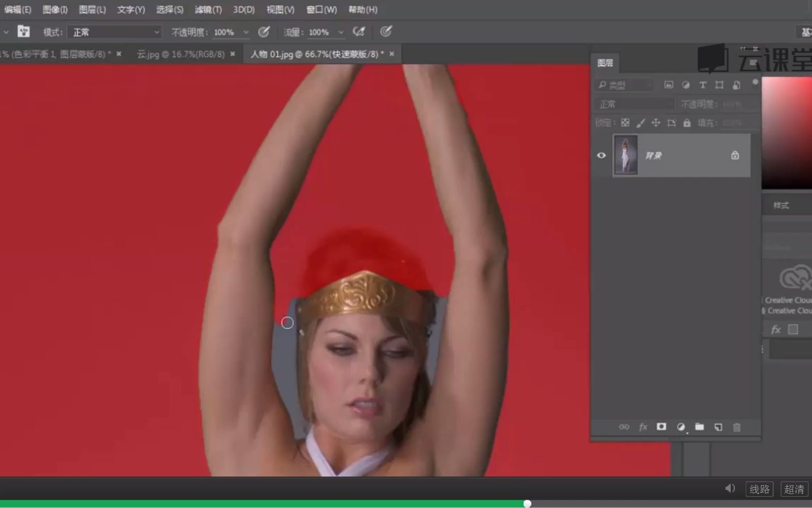This screenshot has height=508, width=812.
Task: Close the 人物 01.jpg document tab
Action: (x=392, y=53)
